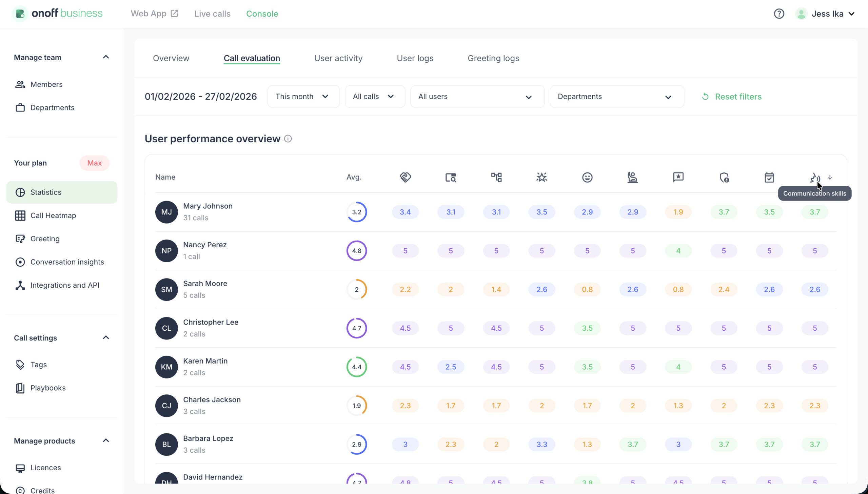This screenshot has height=494, width=868.
Task: Select the Integrations and API icon
Action: point(20,285)
